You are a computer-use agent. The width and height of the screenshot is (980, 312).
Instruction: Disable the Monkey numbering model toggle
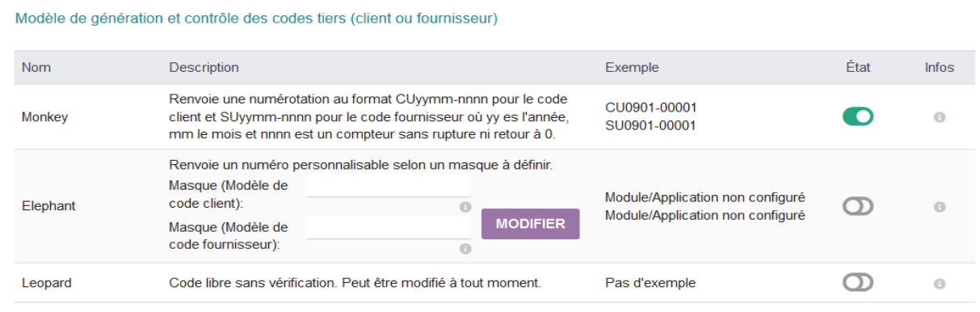tap(858, 117)
